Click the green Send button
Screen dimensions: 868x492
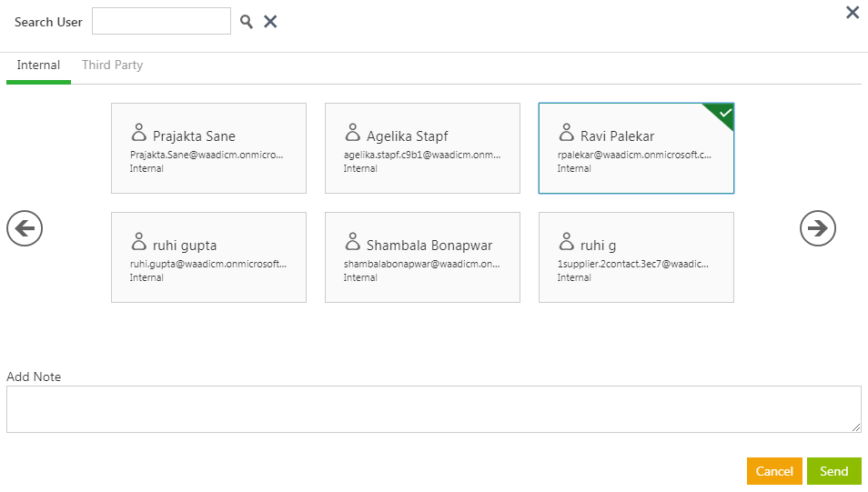click(833, 471)
